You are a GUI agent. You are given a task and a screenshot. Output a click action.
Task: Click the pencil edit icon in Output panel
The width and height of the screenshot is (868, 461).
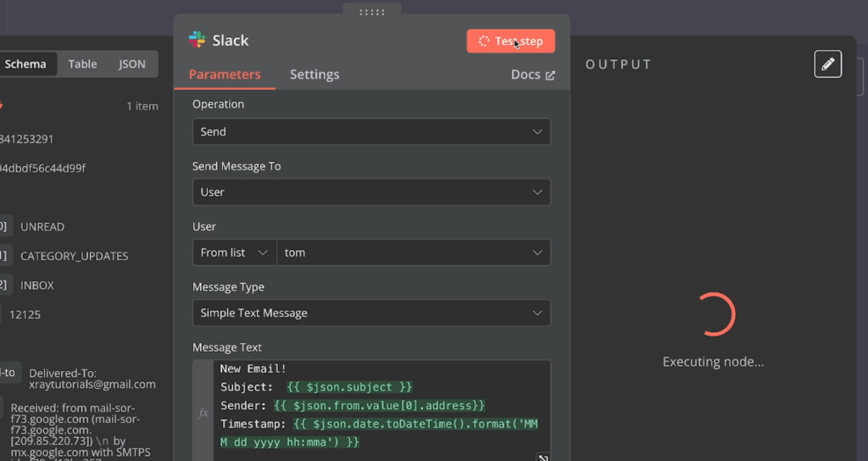pyautogui.click(x=827, y=64)
